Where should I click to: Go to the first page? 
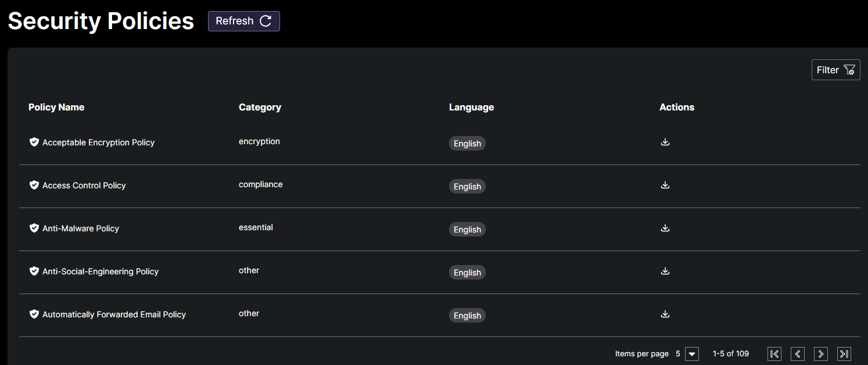coord(774,353)
